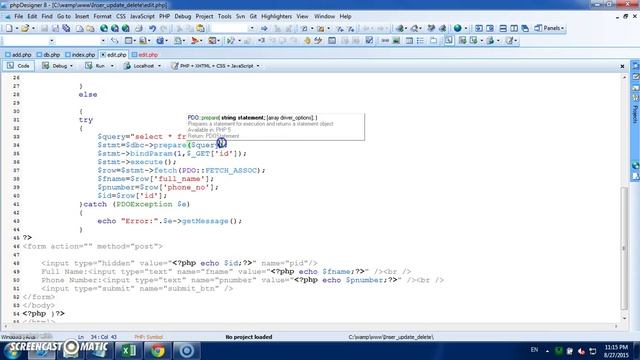Open the Panels dropdown
The image size is (640, 360).
549,28
